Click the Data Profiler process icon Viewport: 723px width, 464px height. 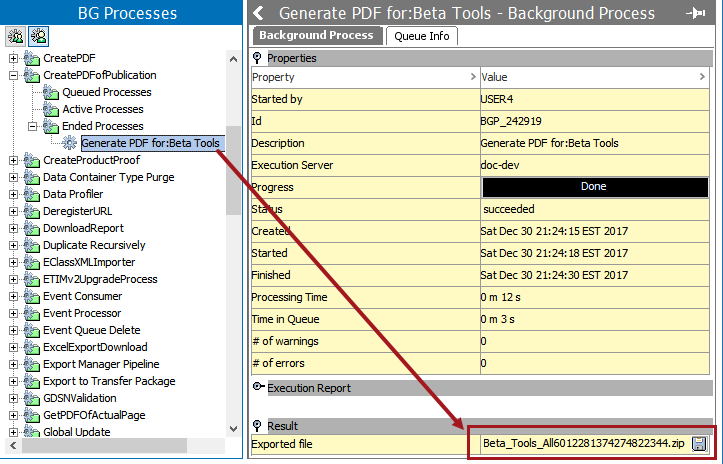coord(31,195)
